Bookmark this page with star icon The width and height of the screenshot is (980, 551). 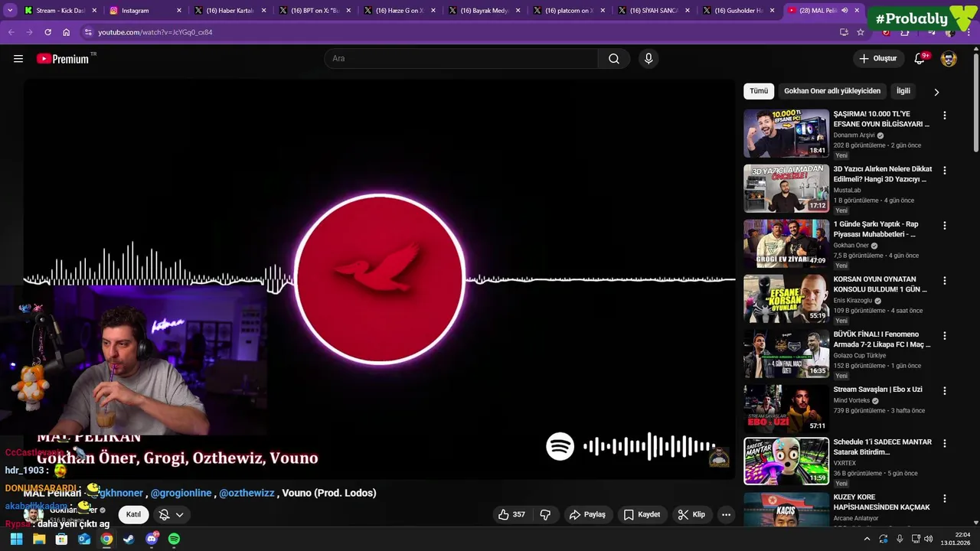(861, 32)
